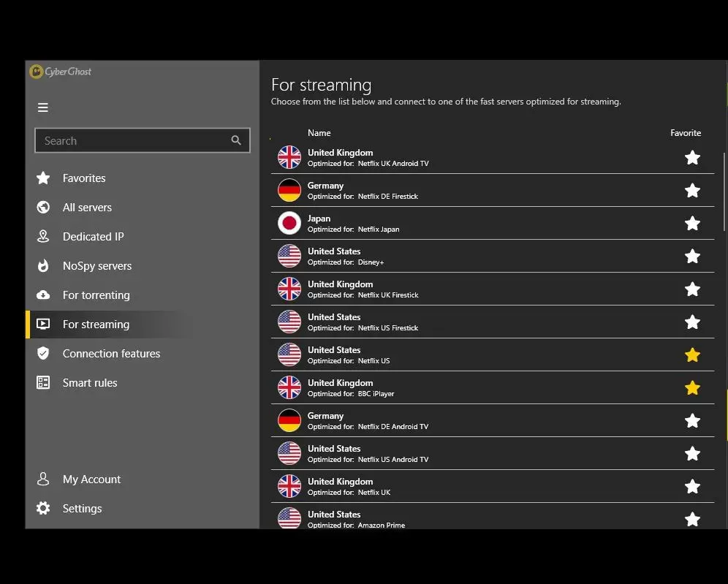
Task: Favorite the Amazon Prime server
Action: [x=692, y=519]
